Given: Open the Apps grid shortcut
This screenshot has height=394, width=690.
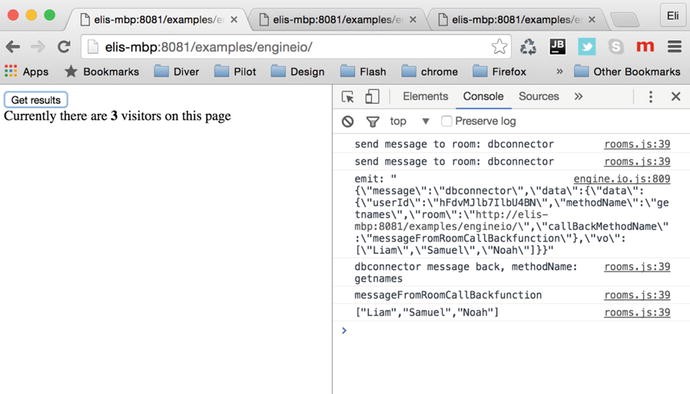Looking at the screenshot, I should [26, 71].
